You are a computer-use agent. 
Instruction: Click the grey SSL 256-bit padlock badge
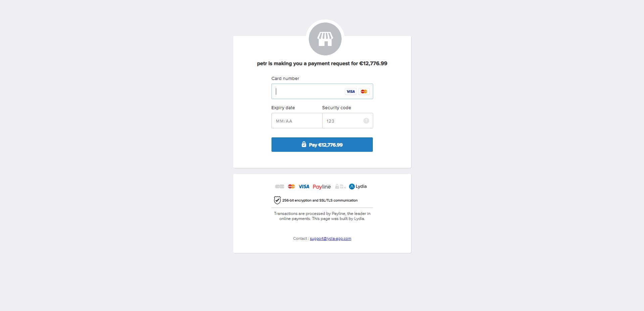click(340, 186)
